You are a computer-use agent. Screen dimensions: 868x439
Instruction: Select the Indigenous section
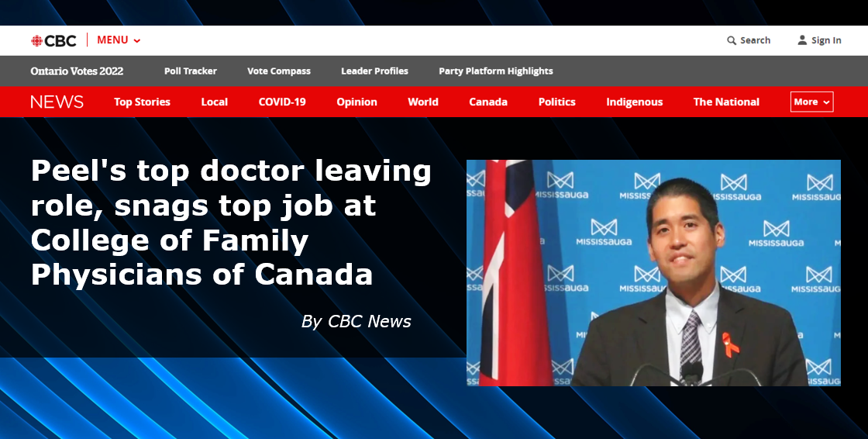635,102
